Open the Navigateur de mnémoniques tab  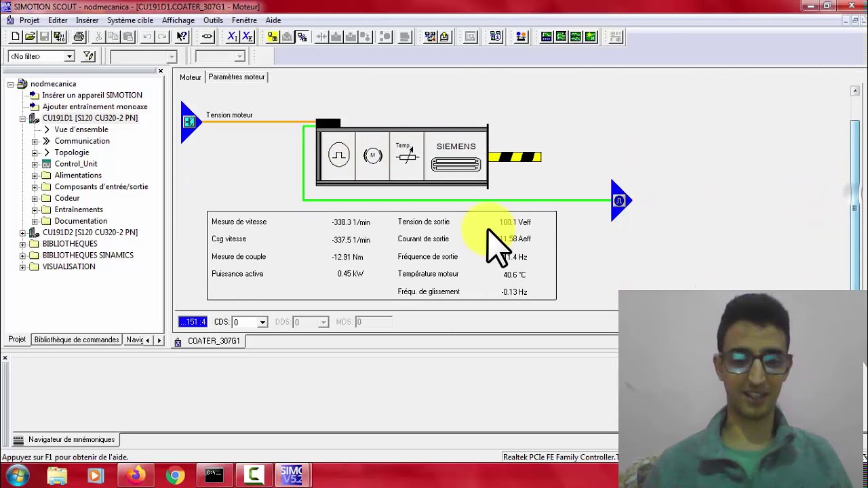point(65,439)
